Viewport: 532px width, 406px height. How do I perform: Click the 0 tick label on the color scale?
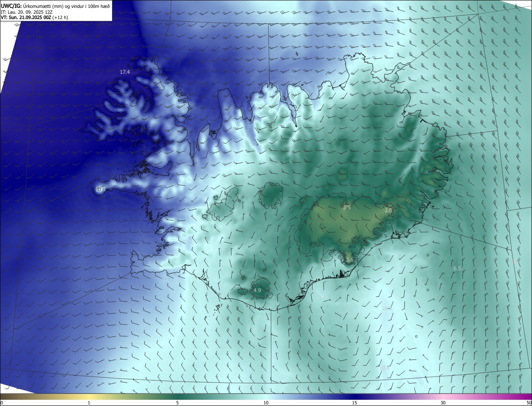point(1,403)
